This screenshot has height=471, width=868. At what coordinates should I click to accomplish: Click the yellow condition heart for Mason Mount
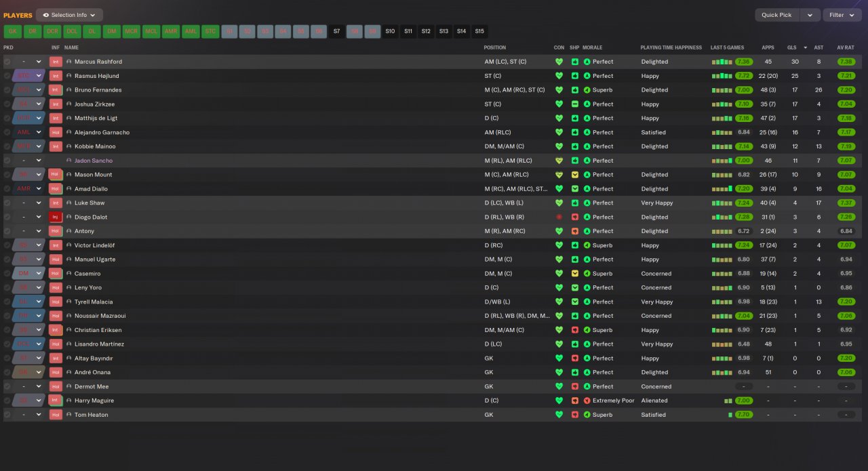click(559, 175)
